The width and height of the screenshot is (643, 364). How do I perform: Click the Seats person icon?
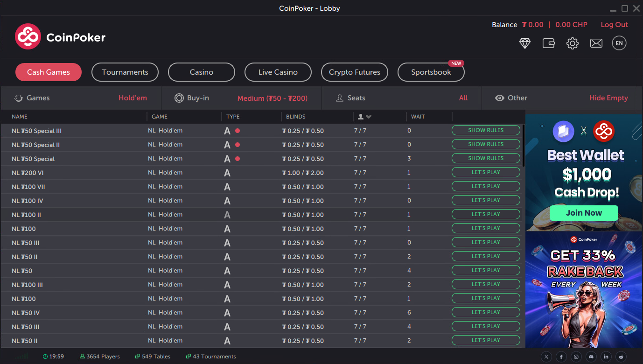[340, 98]
